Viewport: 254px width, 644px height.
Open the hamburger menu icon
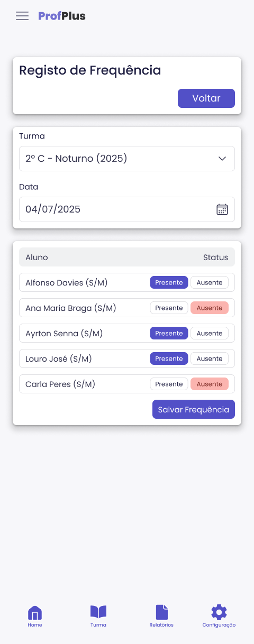(x=22, y=16)
